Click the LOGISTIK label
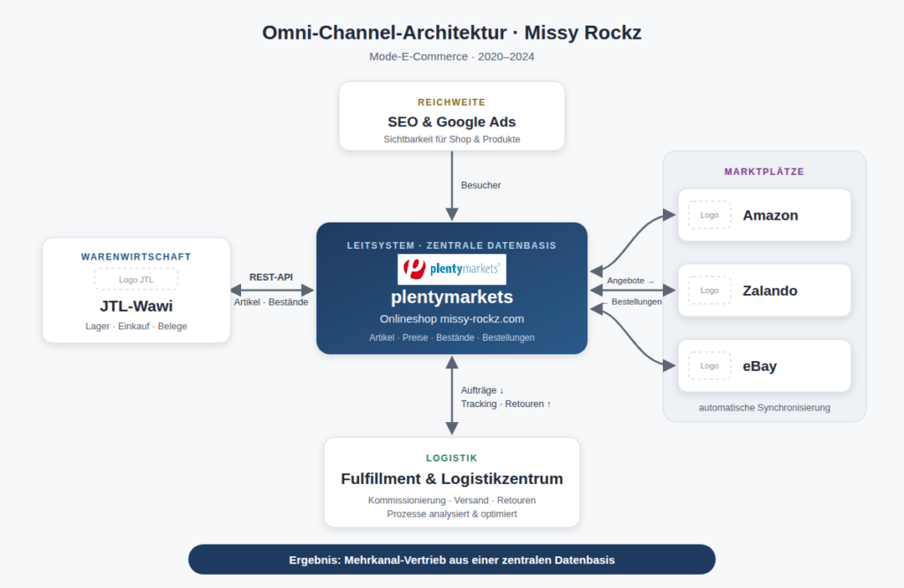The height and width of the screenshot is (588, 904). coord(451,457)
